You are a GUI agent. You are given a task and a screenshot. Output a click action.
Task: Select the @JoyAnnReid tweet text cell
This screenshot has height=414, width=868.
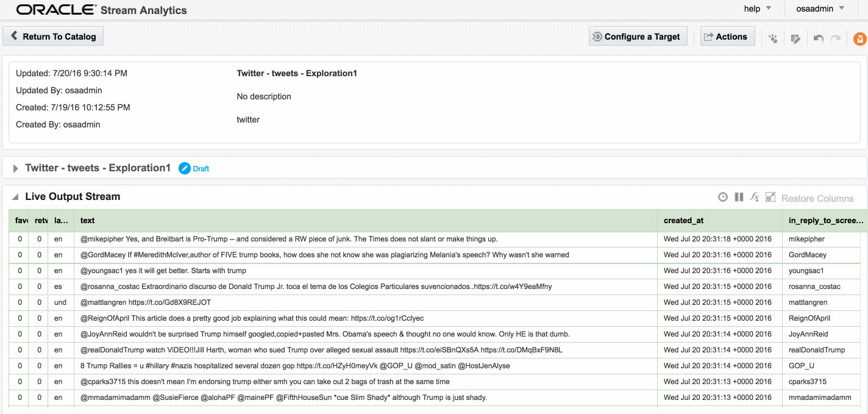365,334
